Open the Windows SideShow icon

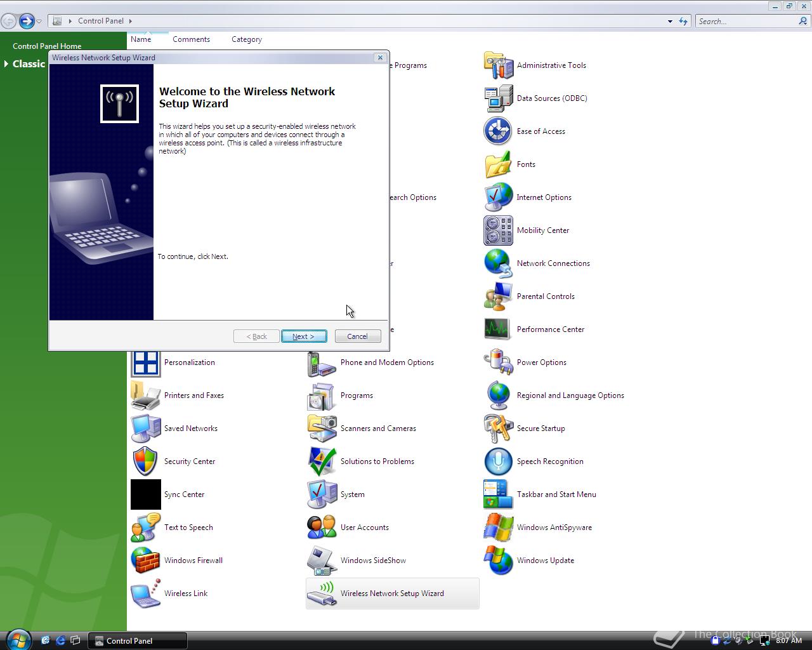[322, 560]
